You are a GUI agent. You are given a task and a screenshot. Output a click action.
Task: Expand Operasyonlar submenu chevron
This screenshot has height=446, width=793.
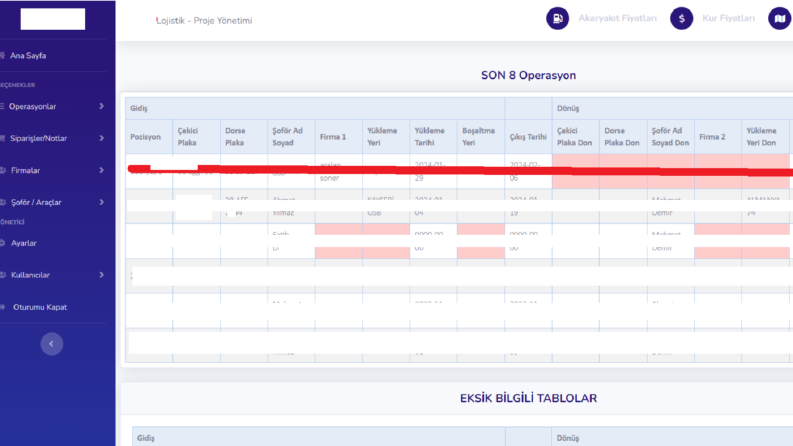(x=101, y=106)
